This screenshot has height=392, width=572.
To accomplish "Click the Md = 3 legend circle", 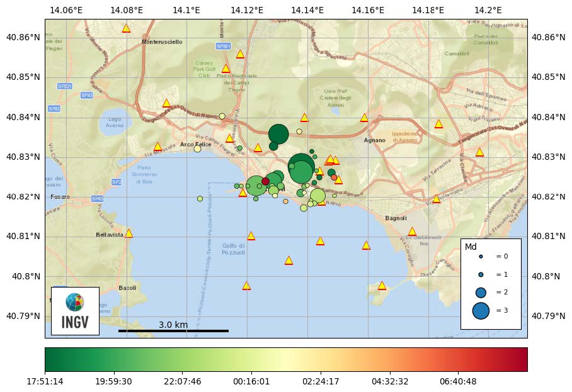I will [481, 310].
